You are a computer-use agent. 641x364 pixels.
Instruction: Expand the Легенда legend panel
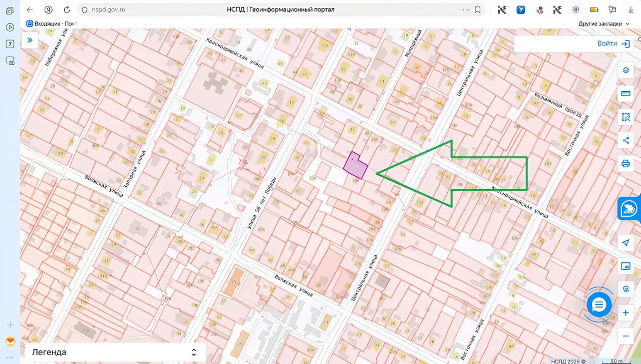tap(115, 352)
